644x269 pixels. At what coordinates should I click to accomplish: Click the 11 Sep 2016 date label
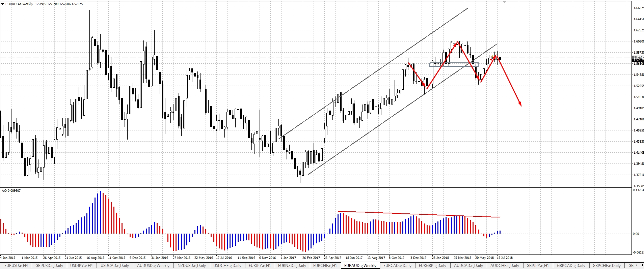[246, 258]
